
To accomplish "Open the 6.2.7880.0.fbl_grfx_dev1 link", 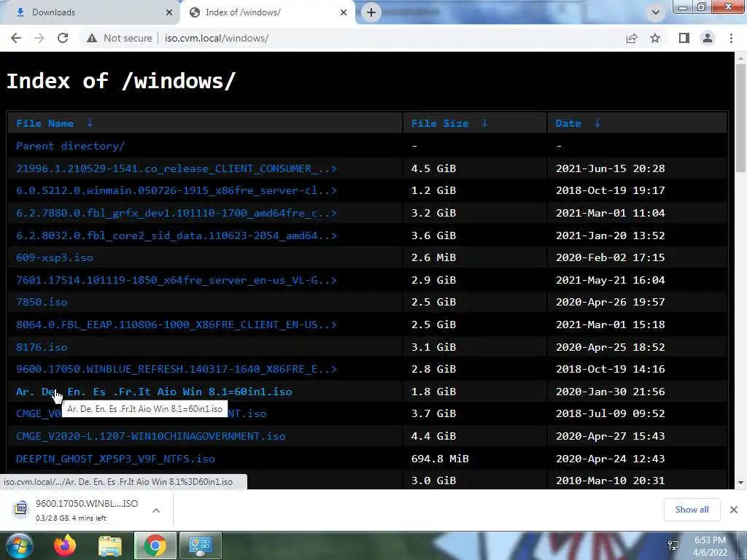I will (x=177, y=213).
